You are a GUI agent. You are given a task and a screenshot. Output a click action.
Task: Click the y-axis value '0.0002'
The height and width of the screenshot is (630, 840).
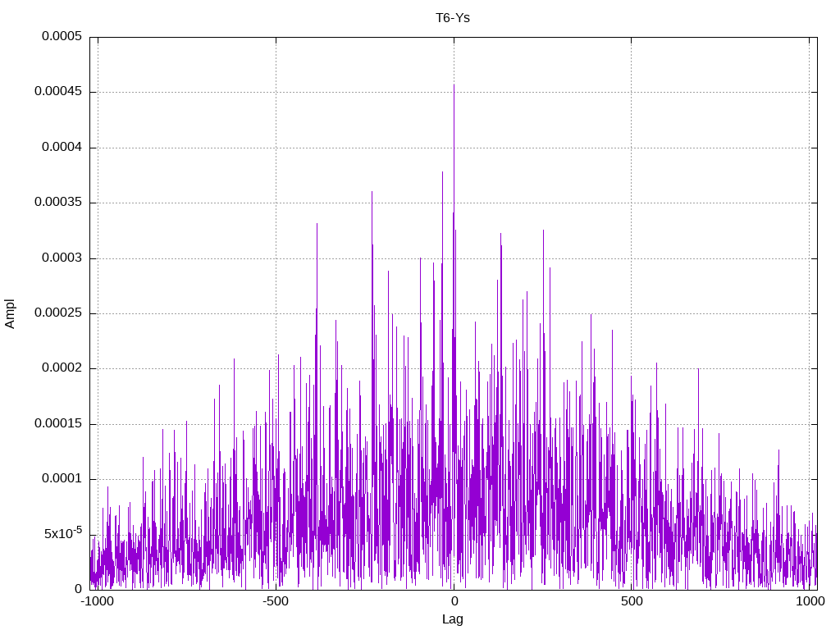[x=62, y=368]
